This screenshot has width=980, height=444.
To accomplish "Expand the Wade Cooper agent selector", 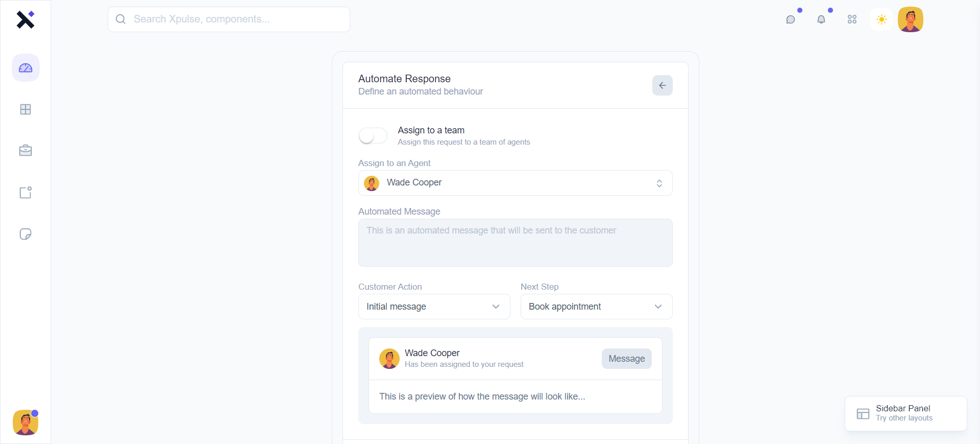I will [x=515, y=183].
